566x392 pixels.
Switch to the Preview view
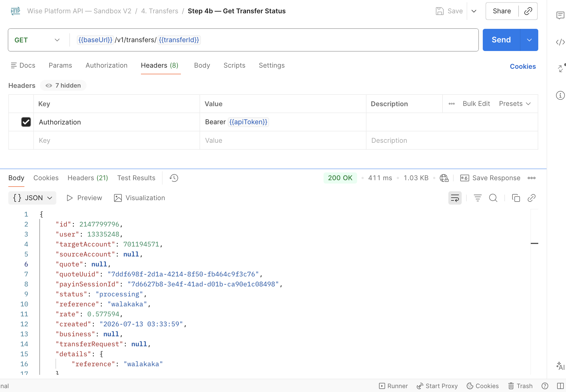click(x=84, y=198)
